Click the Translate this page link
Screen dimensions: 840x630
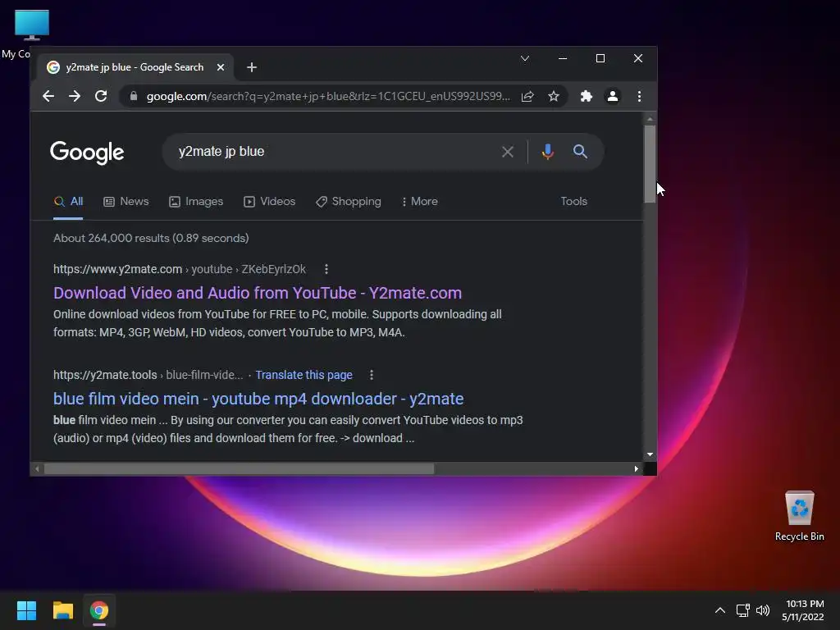pos(304,375)
